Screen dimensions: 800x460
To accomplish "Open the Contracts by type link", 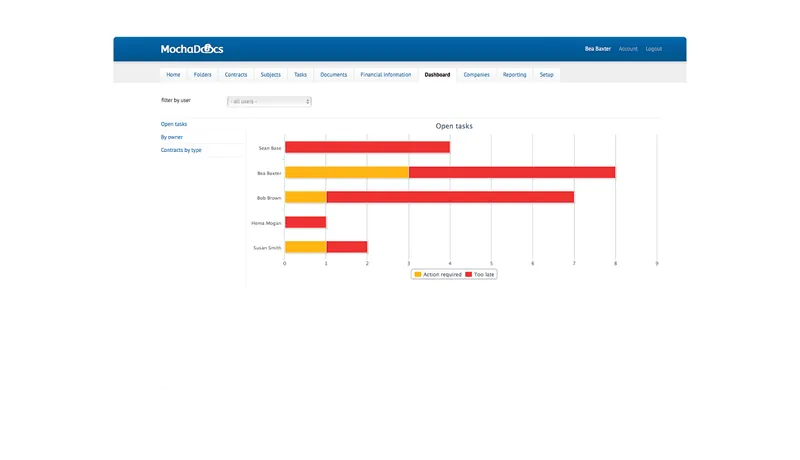I will pos(181,150).
